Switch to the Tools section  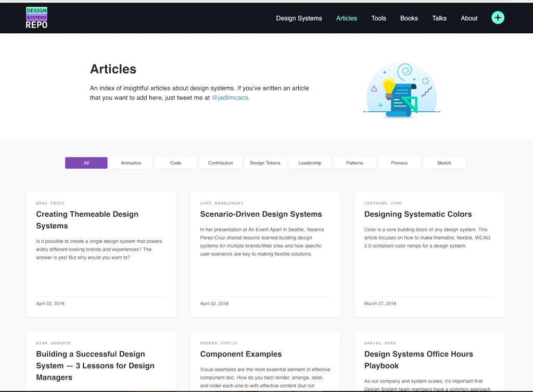click(x=378, y=18)
